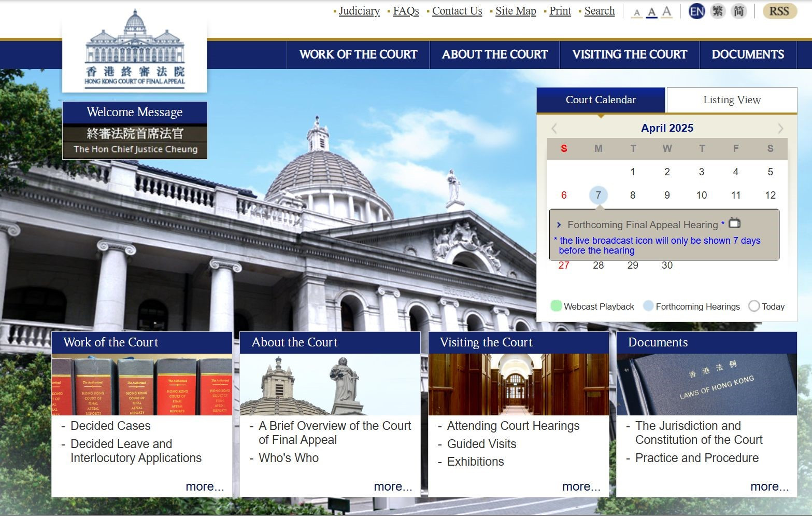Expand Forthcoming Final Appeal Hearing arrow
Viewport: 812px width, 516px height.
(559, 225)
